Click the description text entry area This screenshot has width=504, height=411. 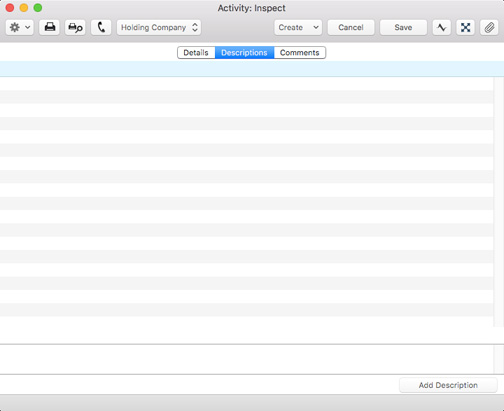[x=246, y=359]
